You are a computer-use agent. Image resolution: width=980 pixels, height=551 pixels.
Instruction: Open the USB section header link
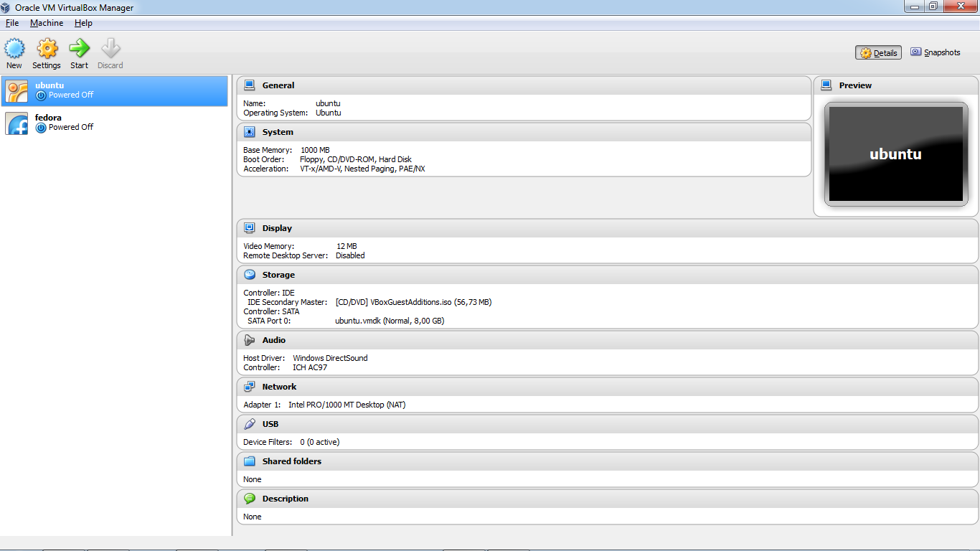tap(270, 424)
